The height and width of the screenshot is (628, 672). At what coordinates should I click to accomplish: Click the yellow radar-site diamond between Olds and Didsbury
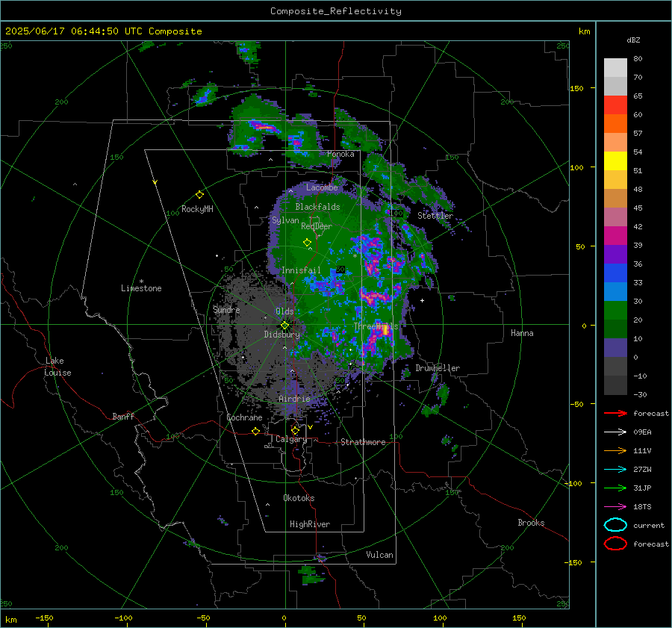pos(284,326)
